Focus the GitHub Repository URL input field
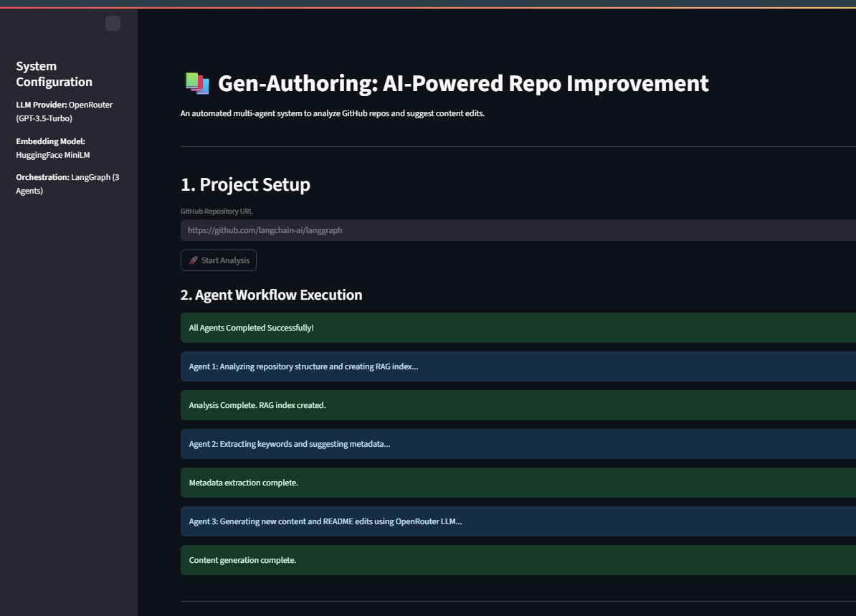This screenshot has width=856, height=616. click(516, 230)
